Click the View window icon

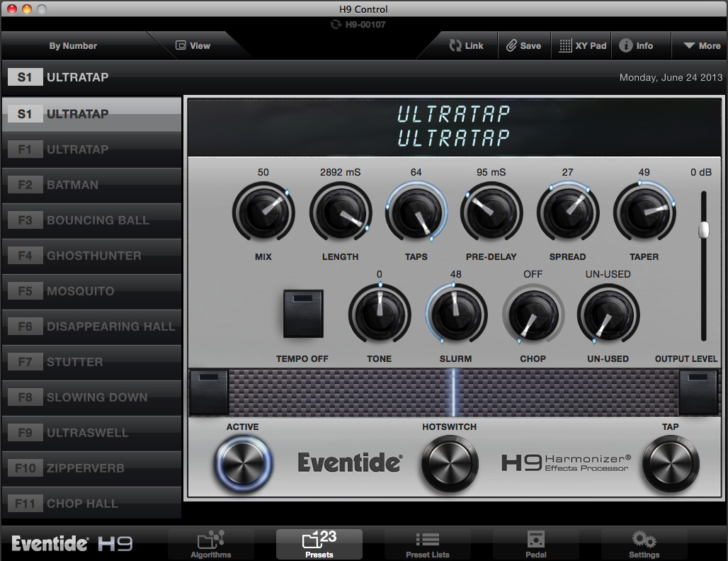[181, 45]
